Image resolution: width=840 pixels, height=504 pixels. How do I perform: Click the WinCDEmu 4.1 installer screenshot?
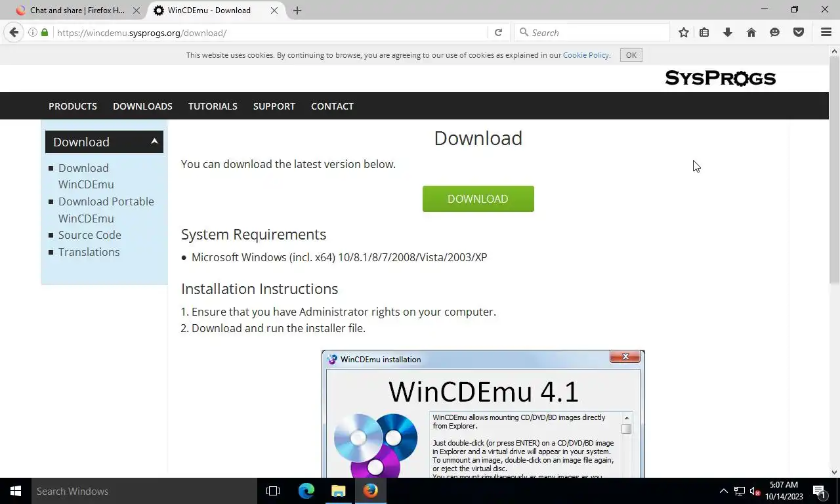[483, 414]
